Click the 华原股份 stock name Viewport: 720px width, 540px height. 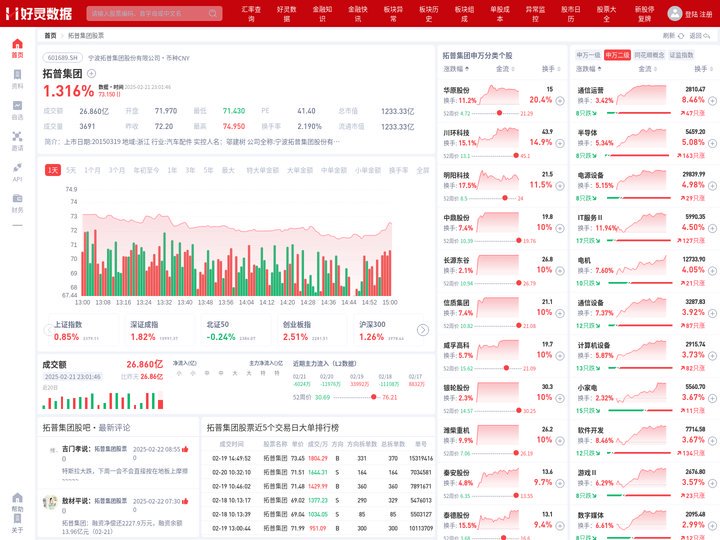click(456, 90)
